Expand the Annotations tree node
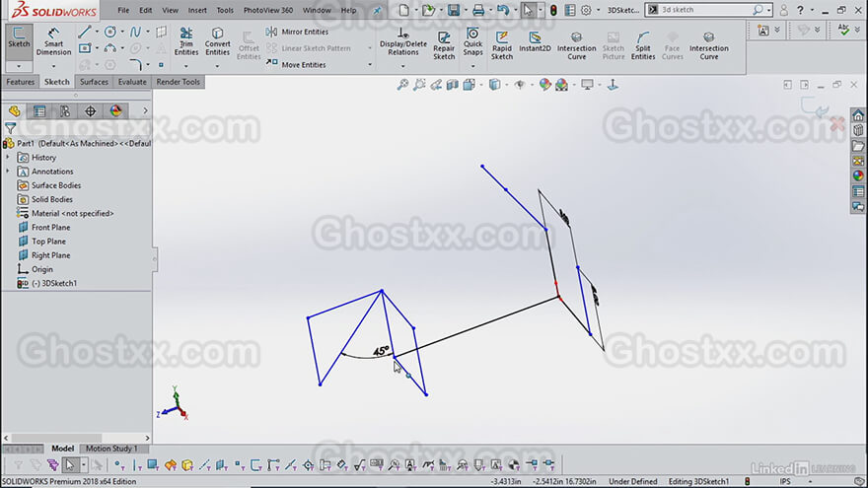868x488 pixels. (8, 172)
